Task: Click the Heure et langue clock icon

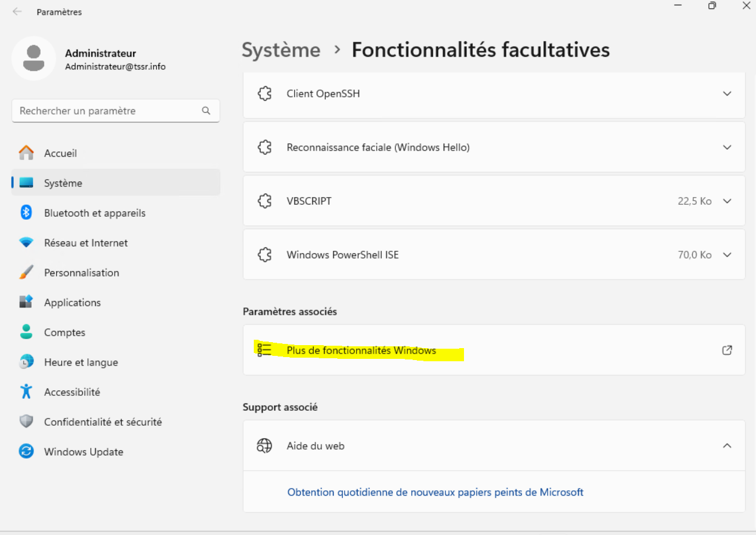Action: click(26, 362)
